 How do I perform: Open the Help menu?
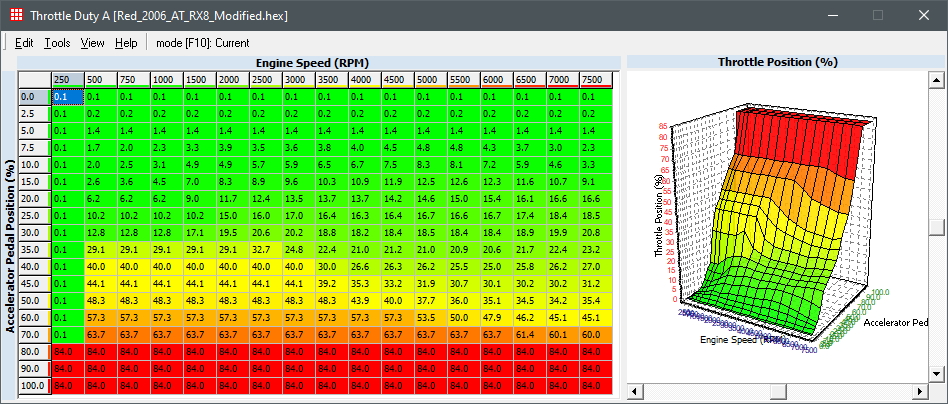click(x=126, y=43)
